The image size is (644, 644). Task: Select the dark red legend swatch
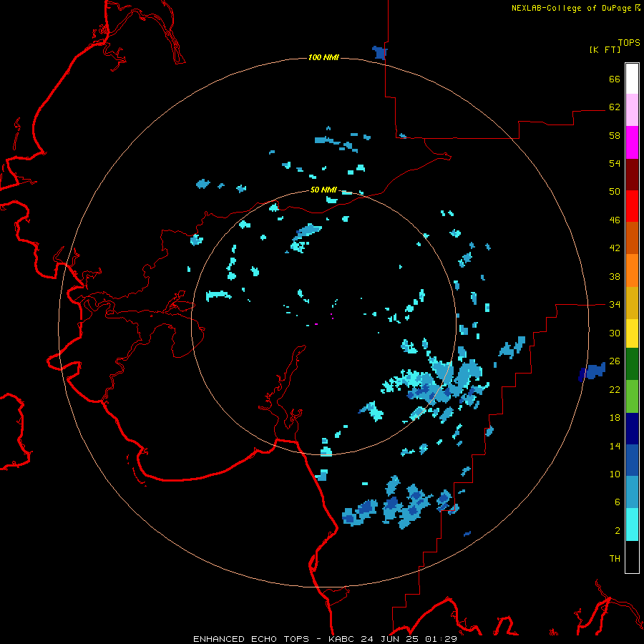click(632, 174)
